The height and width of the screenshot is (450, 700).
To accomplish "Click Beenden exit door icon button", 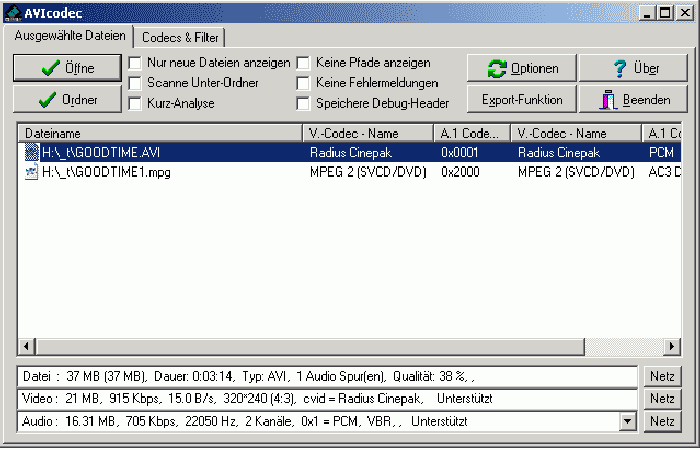I will pos(633,100).
